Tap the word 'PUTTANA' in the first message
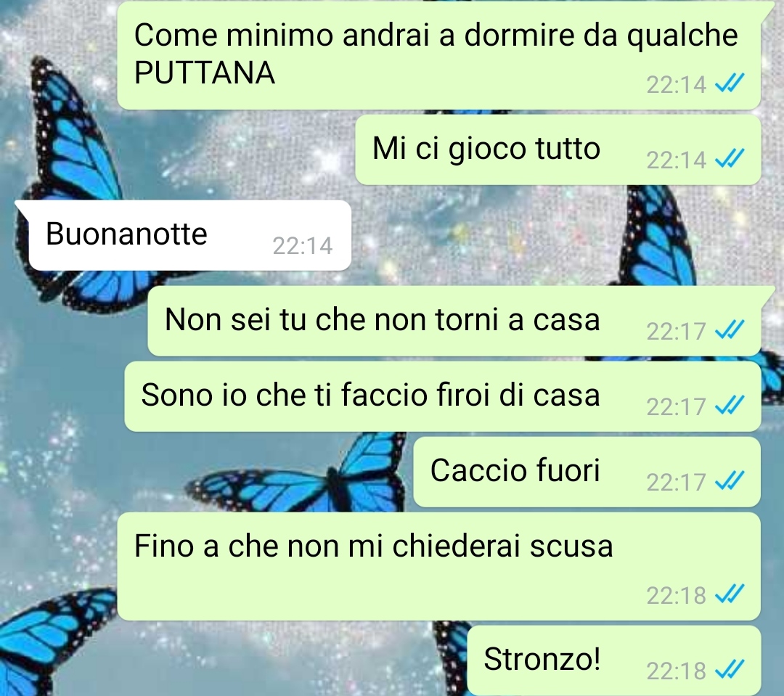 (x=205, y=73)
